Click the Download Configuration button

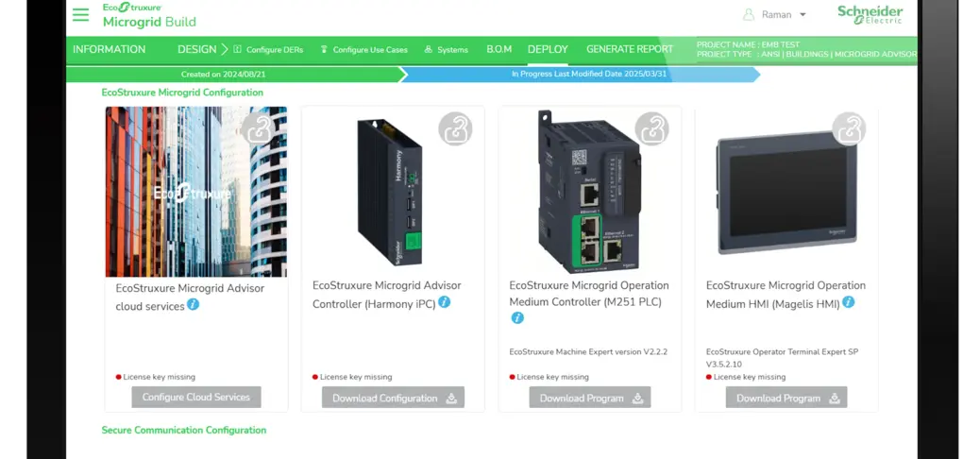(x=393, y=398)
